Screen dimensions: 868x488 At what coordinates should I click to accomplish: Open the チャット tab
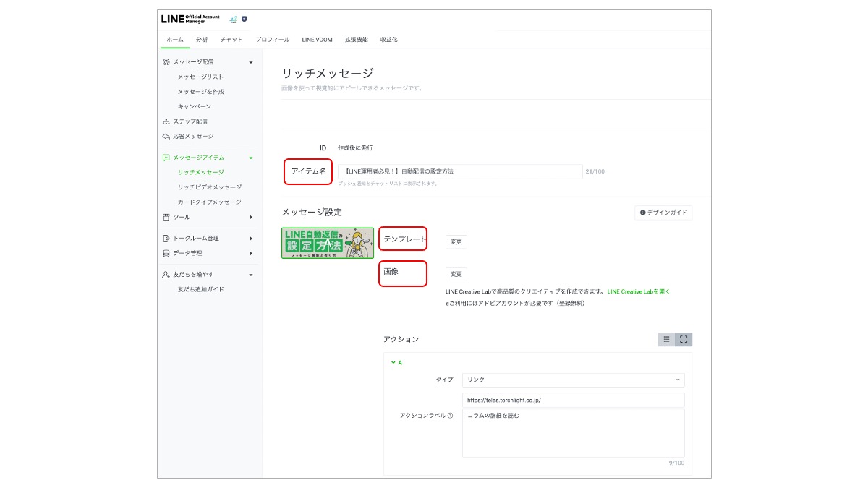[x=231, y=40]
